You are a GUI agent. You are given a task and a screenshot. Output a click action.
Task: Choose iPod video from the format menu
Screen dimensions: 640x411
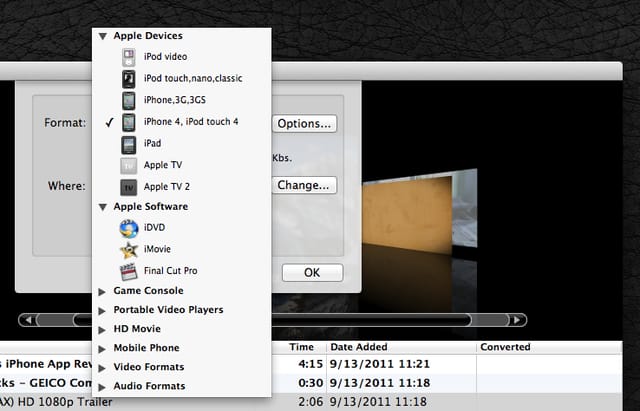[x=182, y=57]
